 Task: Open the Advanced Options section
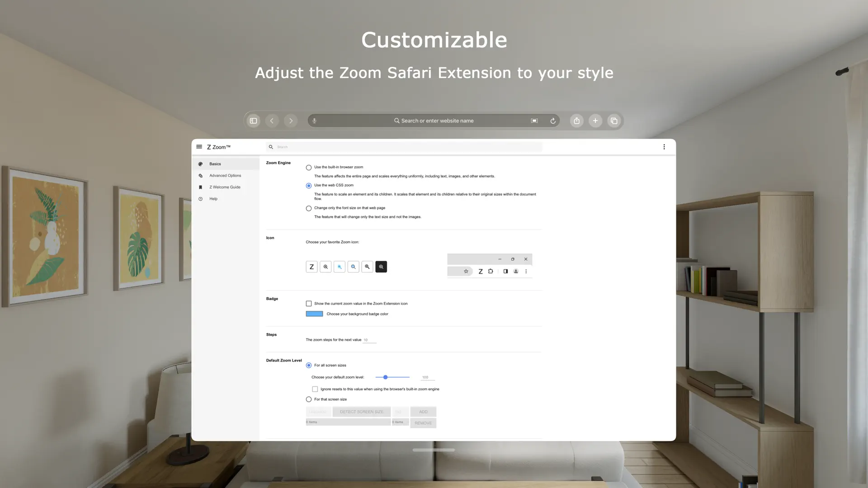click(225, 175)
